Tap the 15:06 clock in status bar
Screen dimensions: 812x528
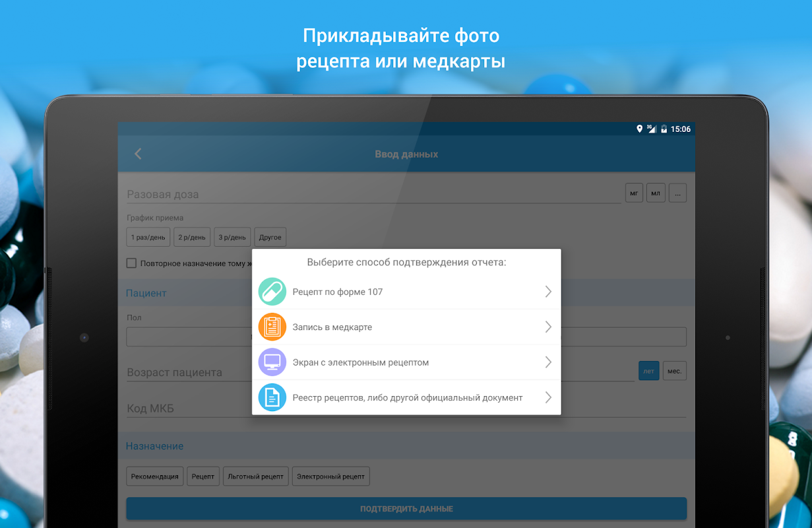[x=681, y=129]
